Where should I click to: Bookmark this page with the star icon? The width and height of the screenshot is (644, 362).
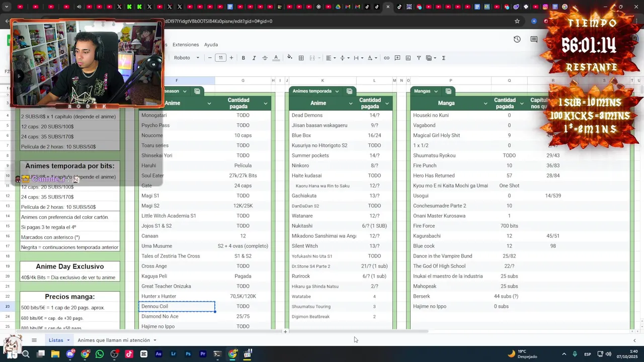click(x=517, y=21)
